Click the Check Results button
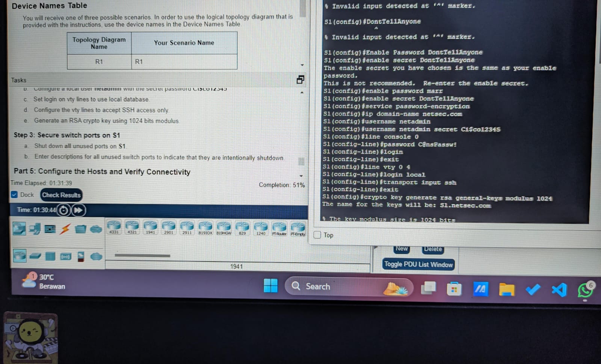 61,195
